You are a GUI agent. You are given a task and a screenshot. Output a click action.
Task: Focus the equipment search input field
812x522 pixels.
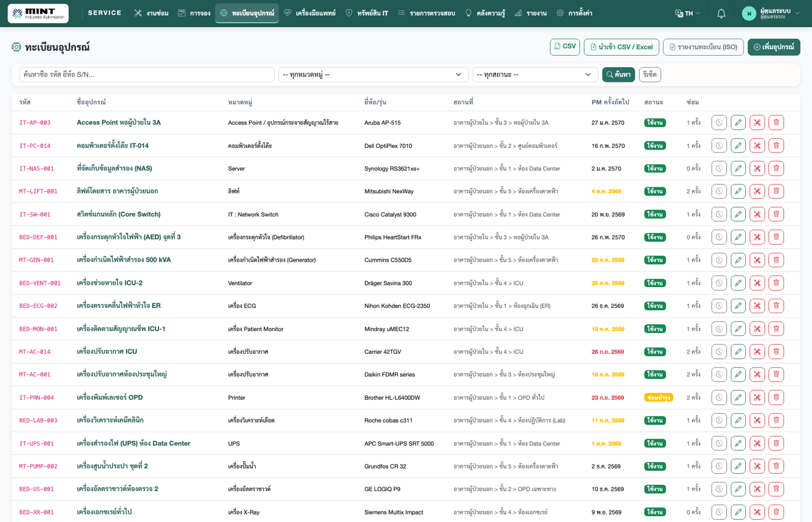(x=147, y=74)
